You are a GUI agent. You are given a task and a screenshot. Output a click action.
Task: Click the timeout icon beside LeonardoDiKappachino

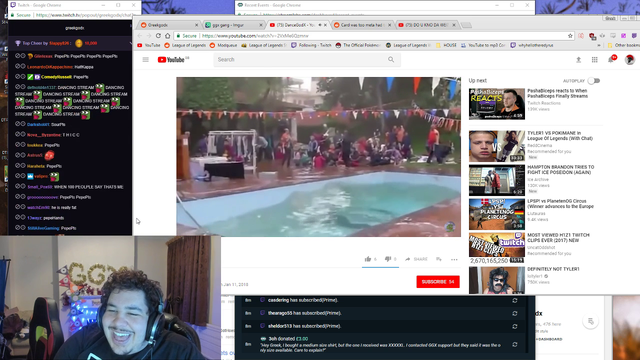tap(23, 66)
